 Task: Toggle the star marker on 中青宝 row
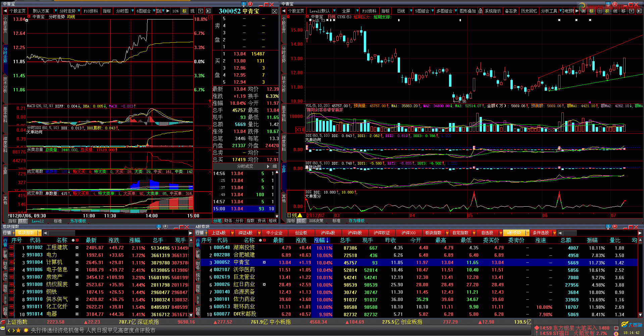coord(264,262)
